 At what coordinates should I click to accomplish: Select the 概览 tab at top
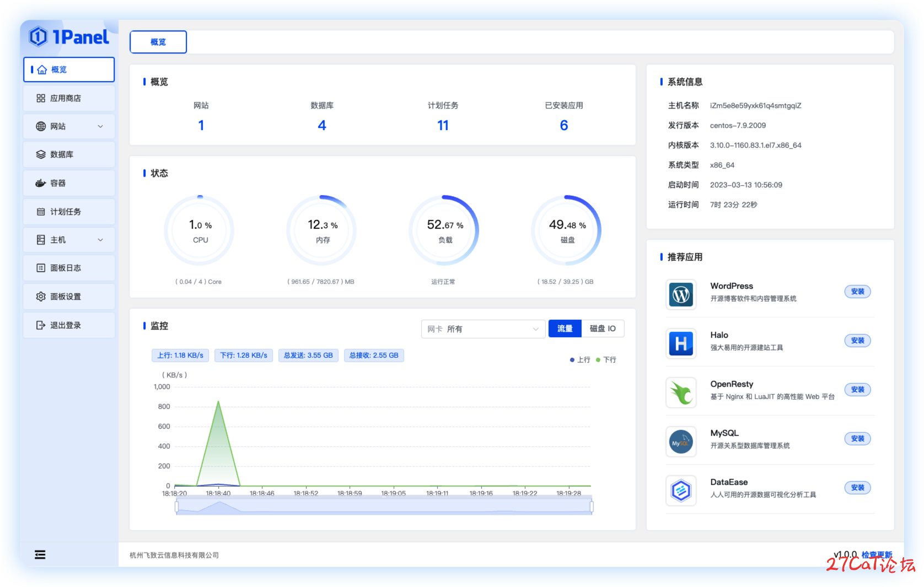click(158, 42)
